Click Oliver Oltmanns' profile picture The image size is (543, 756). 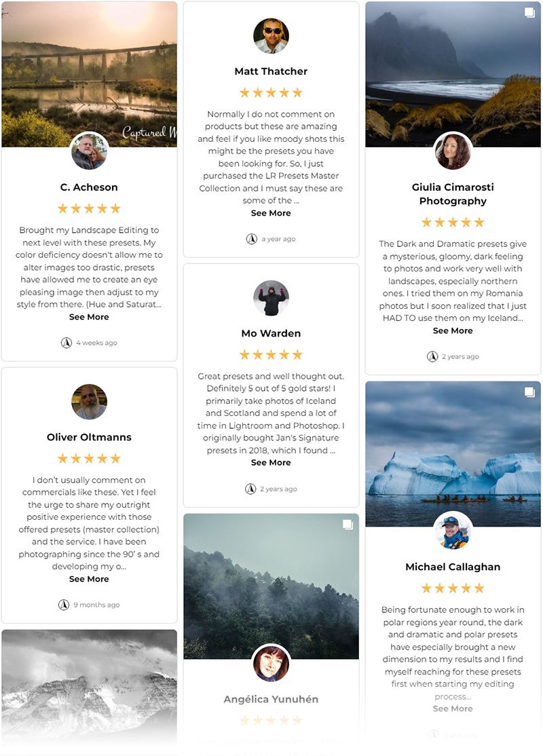pos(89,402)
